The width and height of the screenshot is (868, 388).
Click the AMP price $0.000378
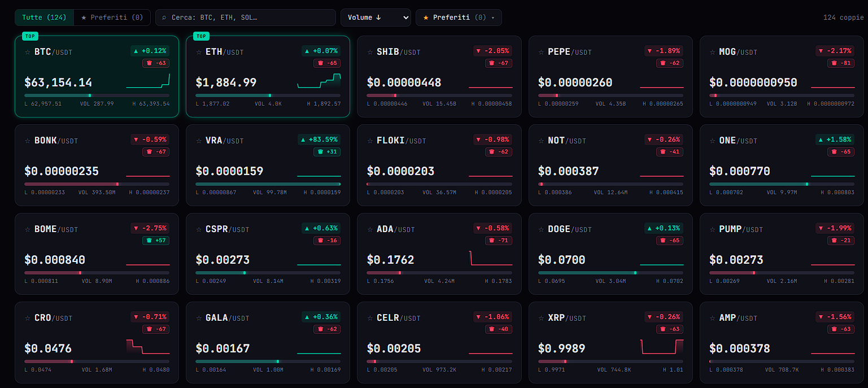740,348
